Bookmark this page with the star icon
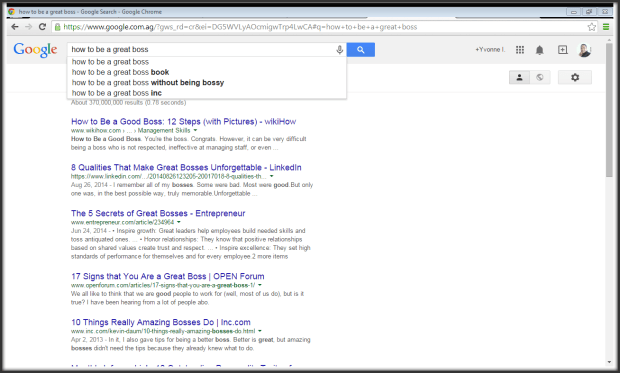This screenshot has height=373, width=620. click(x=592, y=27)
